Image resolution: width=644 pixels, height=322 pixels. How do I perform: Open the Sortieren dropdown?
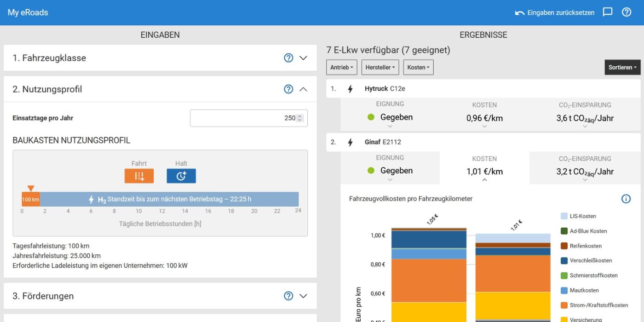[622, 67]
